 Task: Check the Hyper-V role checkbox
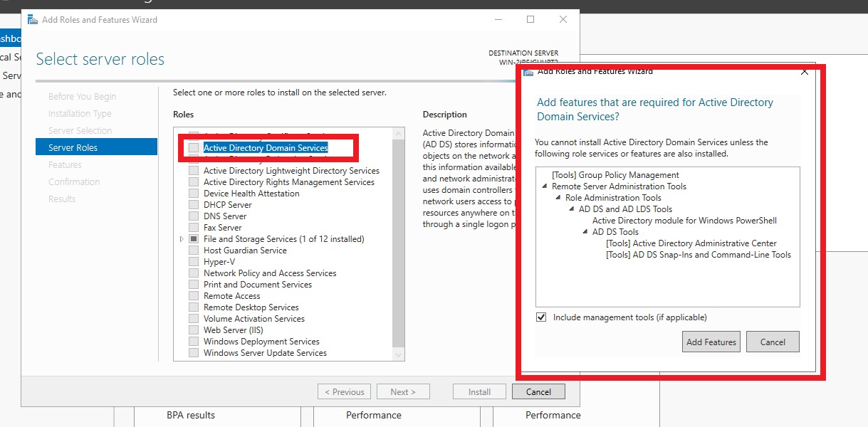click(x=194, y=262)
